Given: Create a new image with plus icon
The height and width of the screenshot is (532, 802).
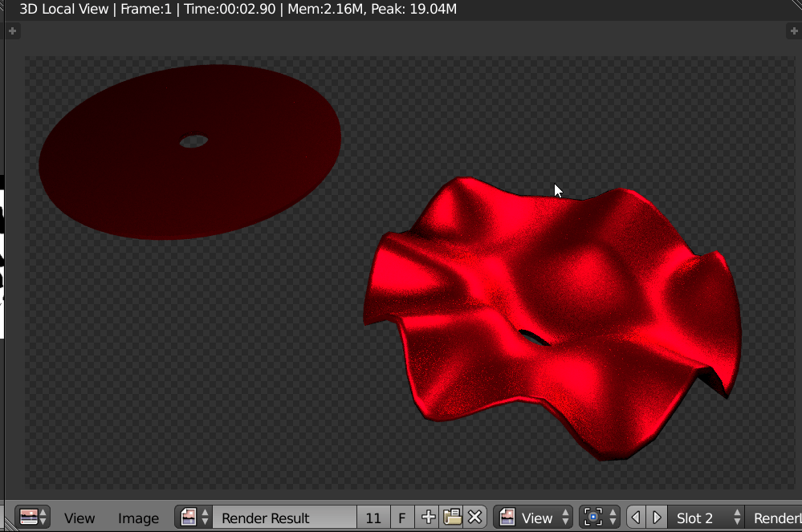Looking at the screenshot, I should [x=428, y=518].
